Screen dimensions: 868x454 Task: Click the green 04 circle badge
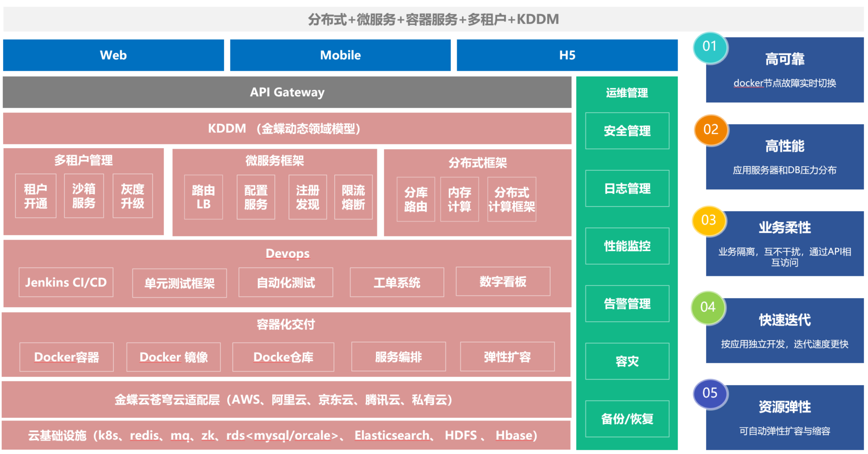[708, 308]
